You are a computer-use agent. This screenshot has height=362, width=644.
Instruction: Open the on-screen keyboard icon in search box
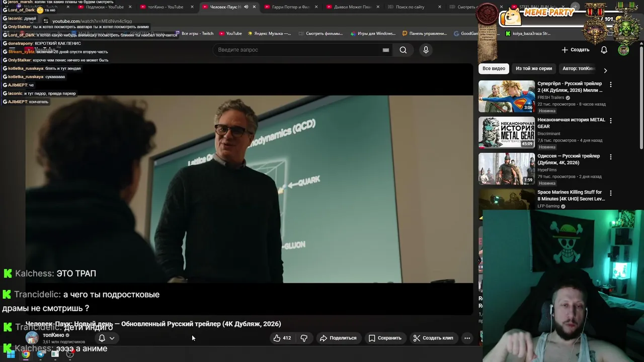[x=386, y=50]
